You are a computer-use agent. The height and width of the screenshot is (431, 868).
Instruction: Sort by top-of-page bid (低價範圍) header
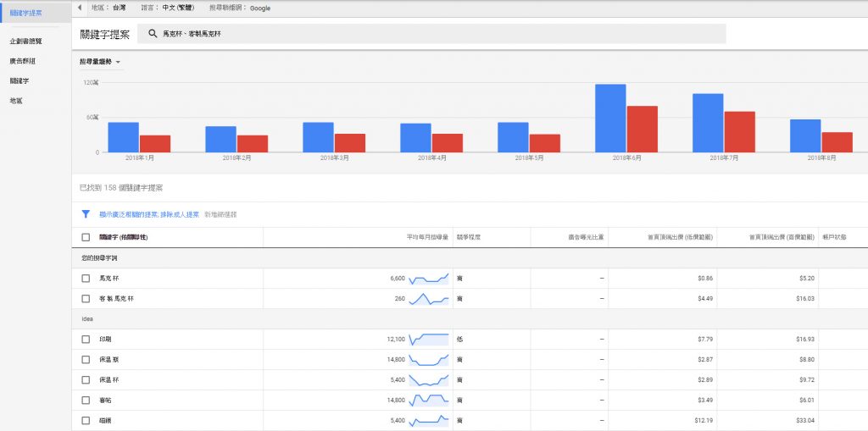pyautogui.click(x=681, y=237)
